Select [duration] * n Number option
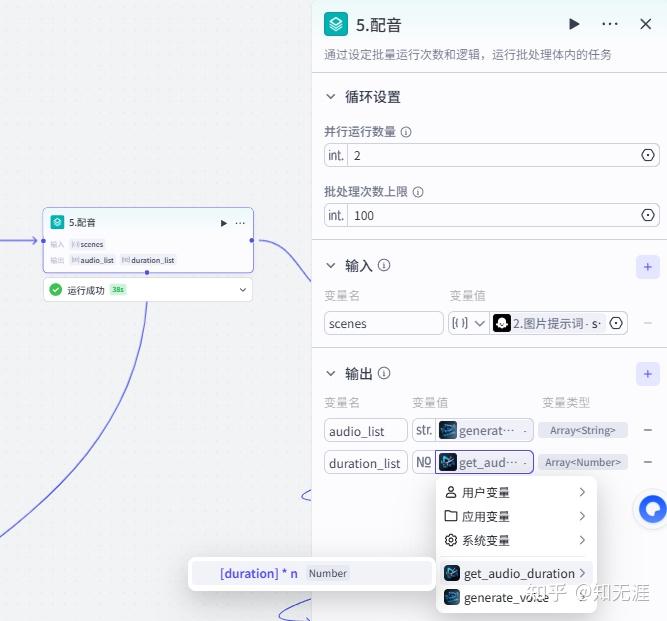Image resolution: width=667 pixels, height=621 pixels. [x=312, y=573]
